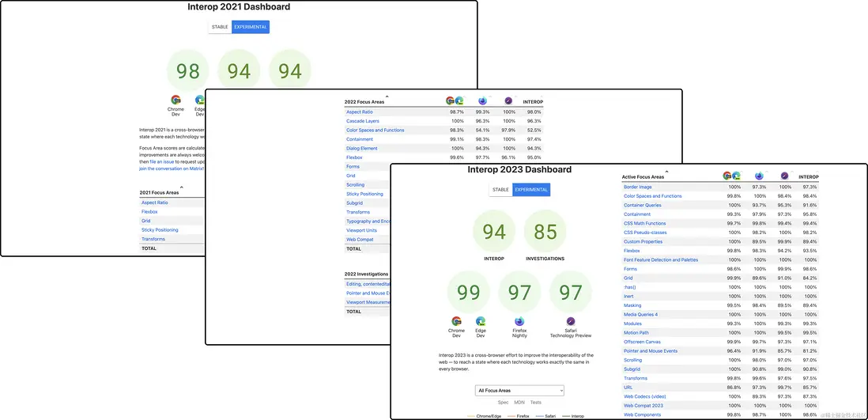The height and width of the screenshot is (420, 868).
Task: Open Dialog Element in 2022 Focus Areas
Action: click(x=362, y=149)
